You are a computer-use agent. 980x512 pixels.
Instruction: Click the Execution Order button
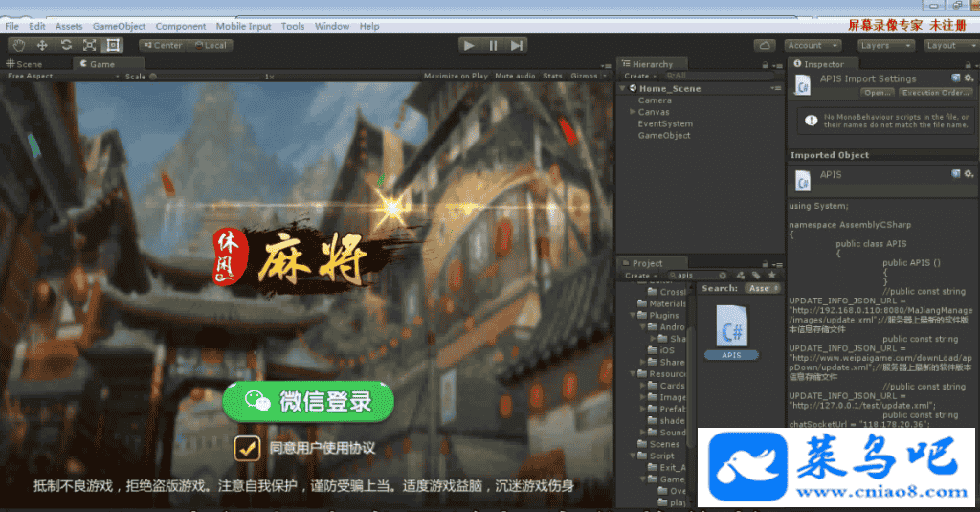pyautogui.click(x=936, y=93)
